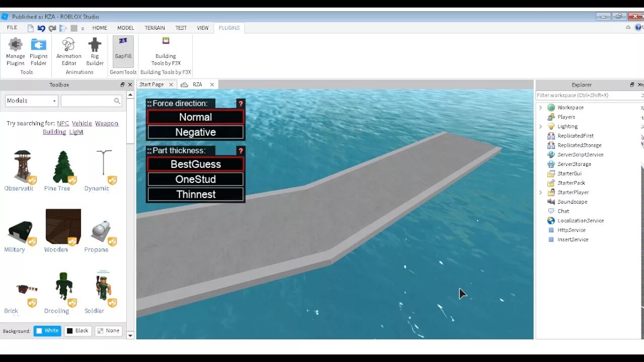Undo the last action

pyautogui.click(x=41, y=28)
